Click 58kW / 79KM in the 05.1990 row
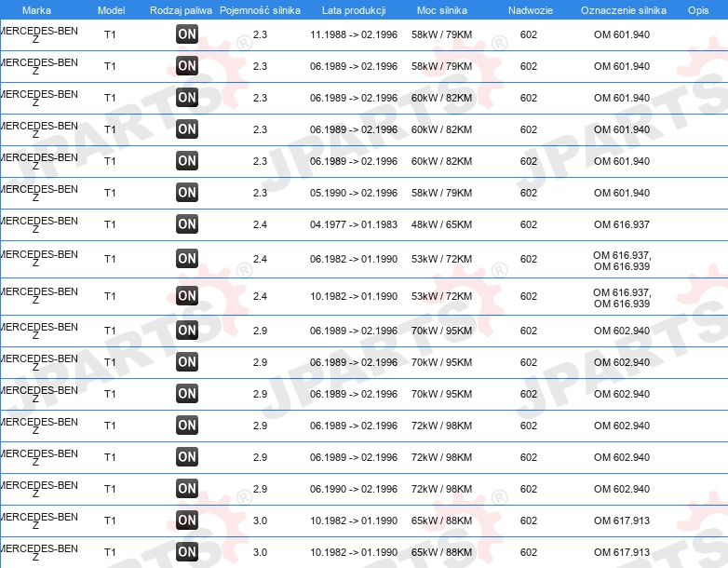Image resolution: width=728 pixels, height=568 pixels. [x=441, y=193]
